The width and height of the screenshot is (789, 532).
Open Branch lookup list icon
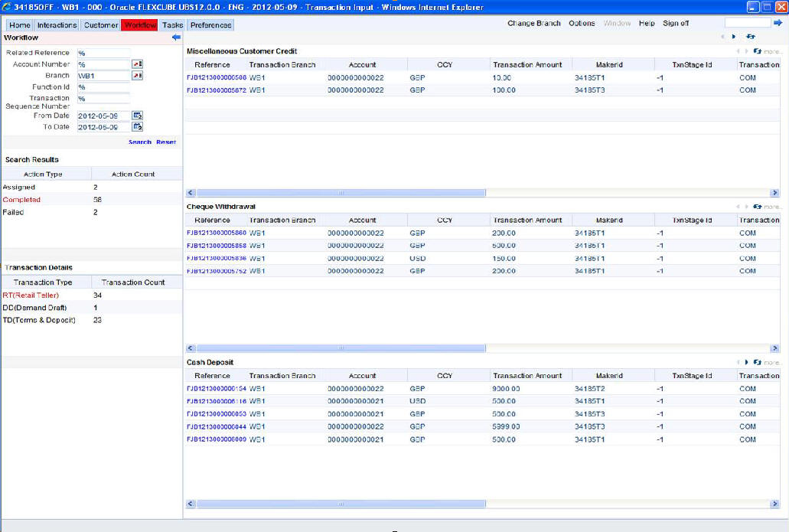tap(138, 76)
